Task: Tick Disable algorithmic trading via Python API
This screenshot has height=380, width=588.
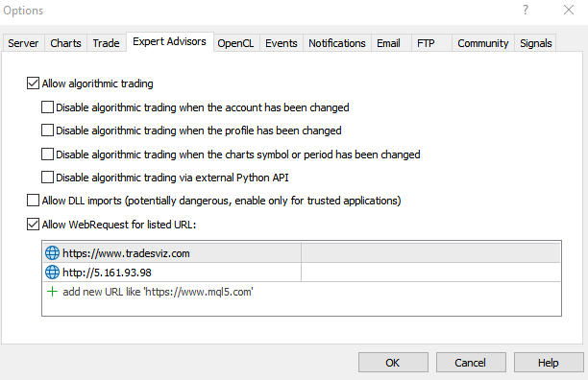Action: click(47, 178)
